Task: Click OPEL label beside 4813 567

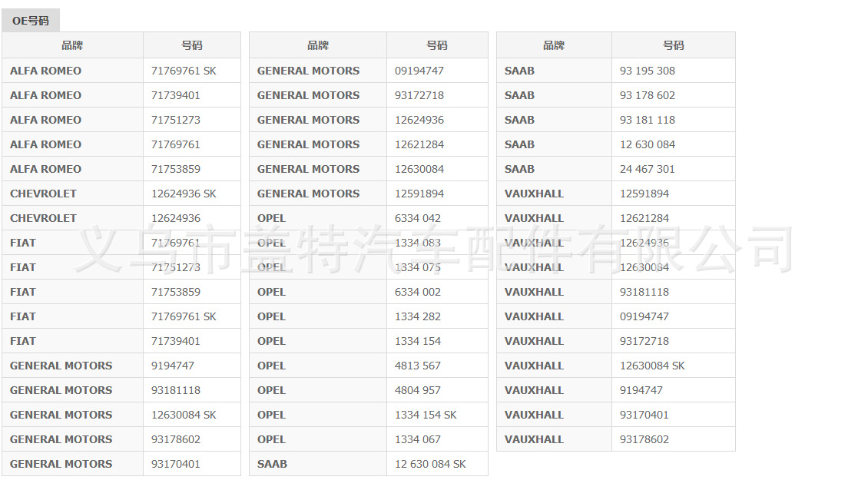Action: tap(271, 366)
